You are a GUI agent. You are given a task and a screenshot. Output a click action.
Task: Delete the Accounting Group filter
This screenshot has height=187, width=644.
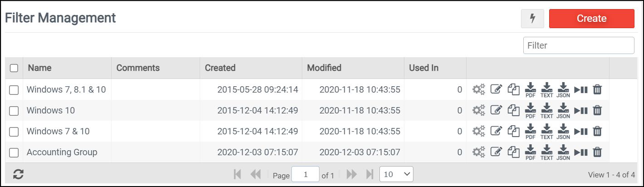point(597,152)
